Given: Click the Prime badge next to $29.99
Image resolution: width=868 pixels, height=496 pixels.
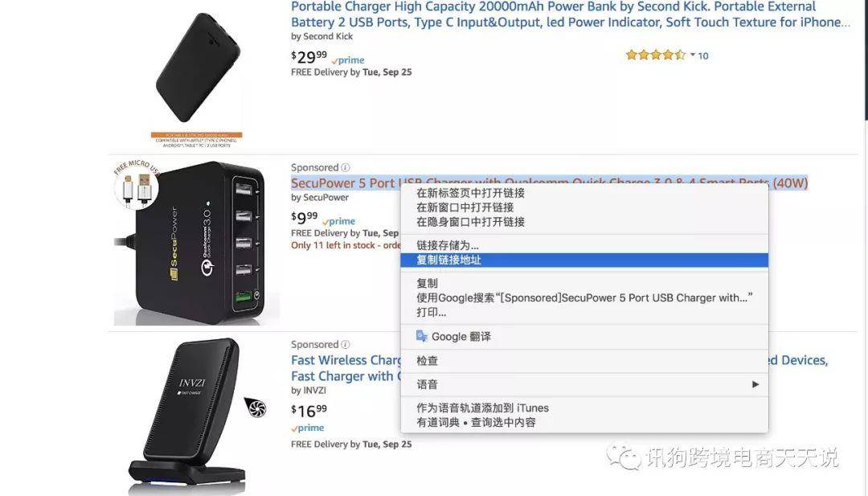Looking at the screenshot, I should (348, 59).
